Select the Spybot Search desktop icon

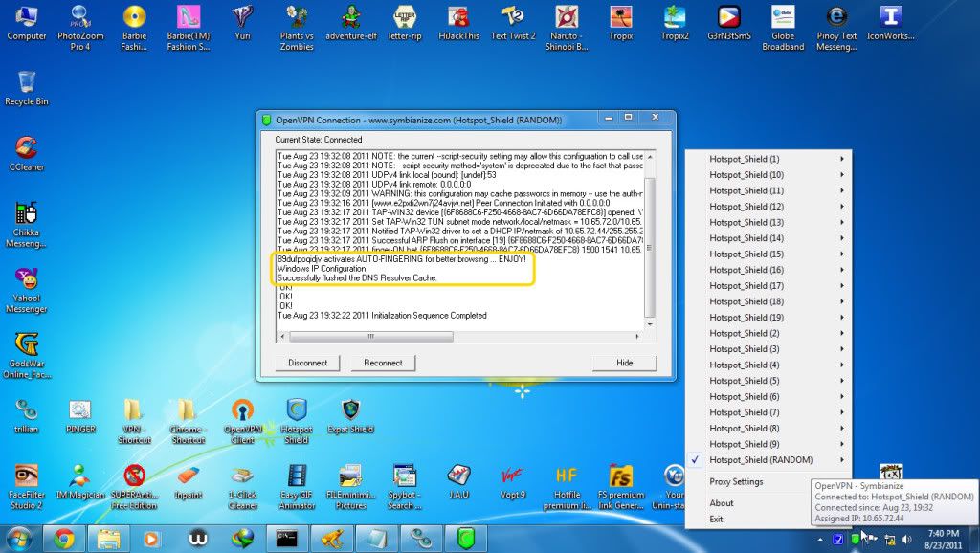[x=405, y=487]
